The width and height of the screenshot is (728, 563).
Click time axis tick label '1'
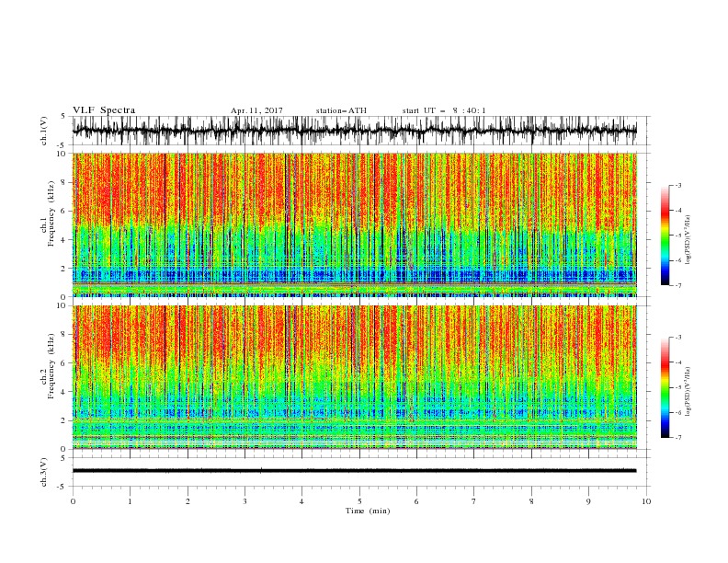pyautogui.click(x=130, y=501)
